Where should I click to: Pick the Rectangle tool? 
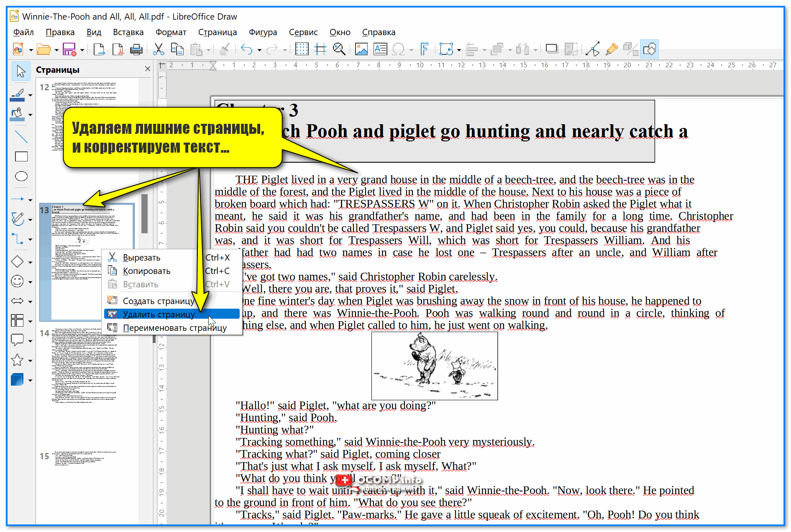(21, 156)
